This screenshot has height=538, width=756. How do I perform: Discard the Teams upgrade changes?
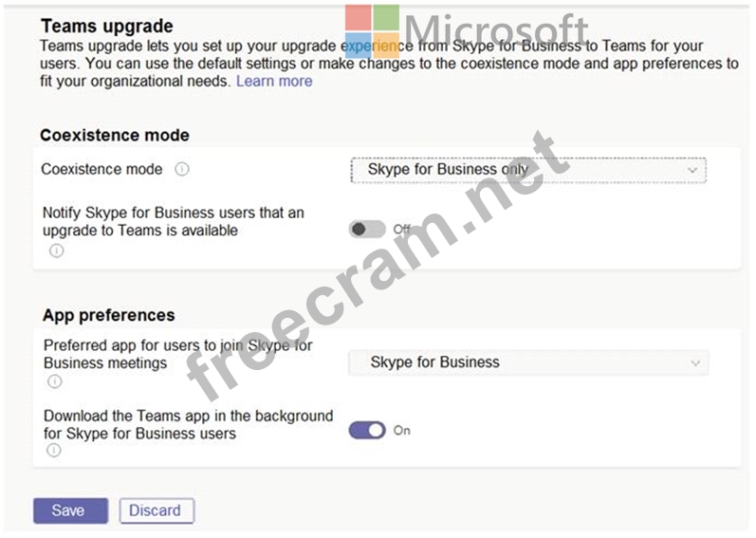coord(157,510)
